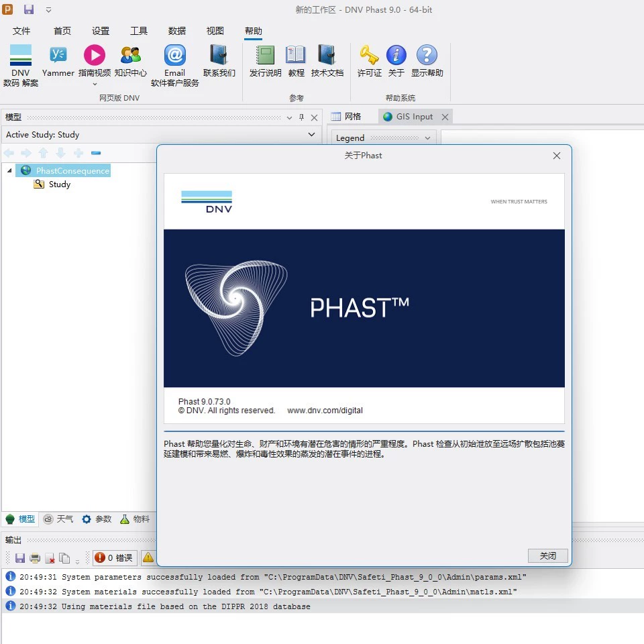Close the 关于Phast dialog with X
644x644 pixels.
(x=557, y=156)
